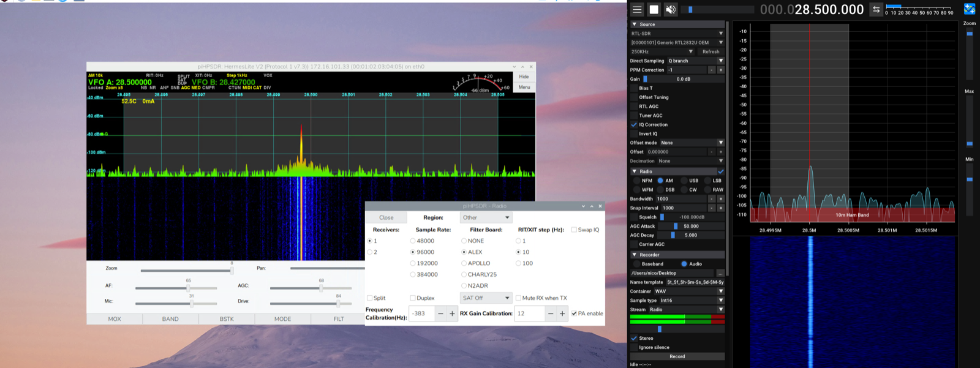Select USB demodulation mode
Screen dimensions: 980x368
684,181
